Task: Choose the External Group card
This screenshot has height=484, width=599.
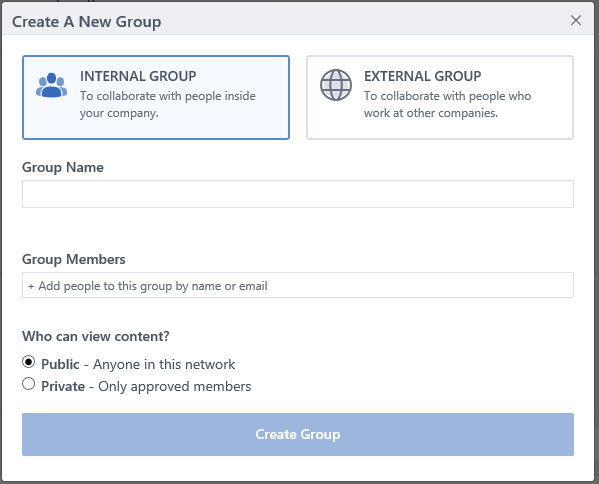Action: (x=440, y=97)
